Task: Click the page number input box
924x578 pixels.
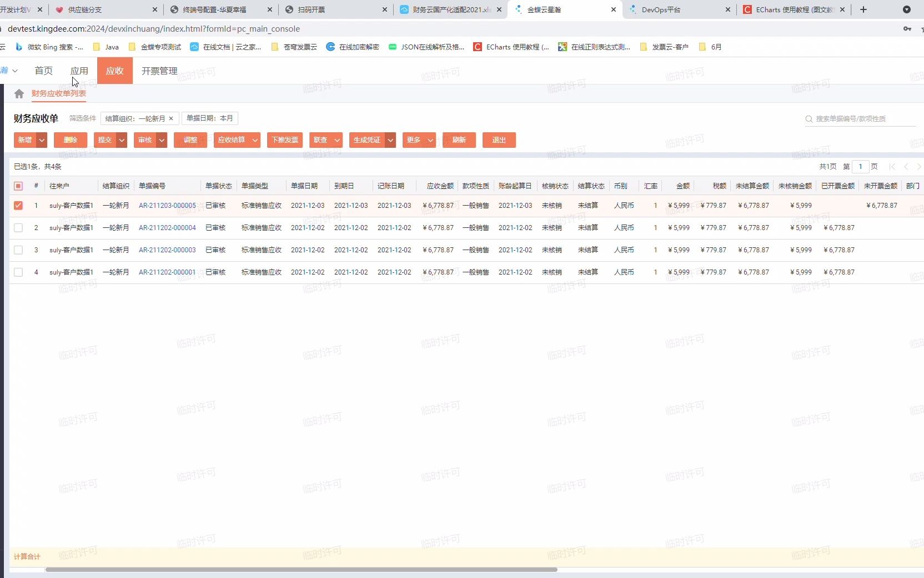Action: pos(860,167)
